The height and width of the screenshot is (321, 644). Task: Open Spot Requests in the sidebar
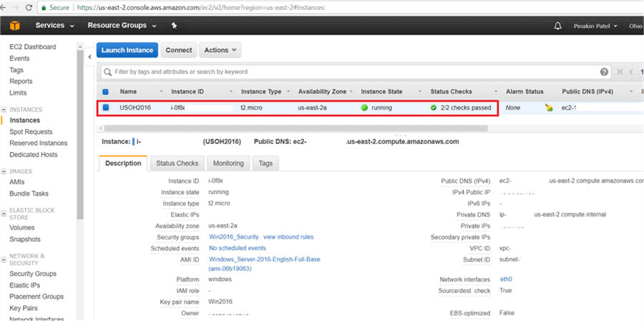31,132
